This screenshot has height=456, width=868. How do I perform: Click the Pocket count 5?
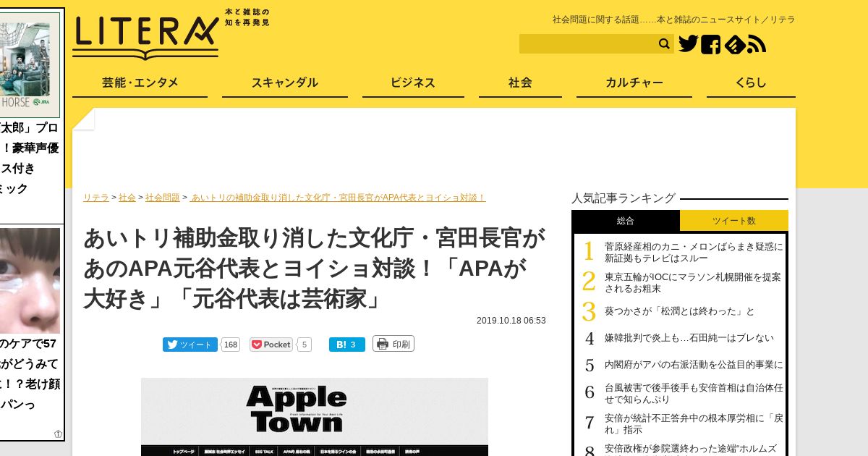pos(304,345)
